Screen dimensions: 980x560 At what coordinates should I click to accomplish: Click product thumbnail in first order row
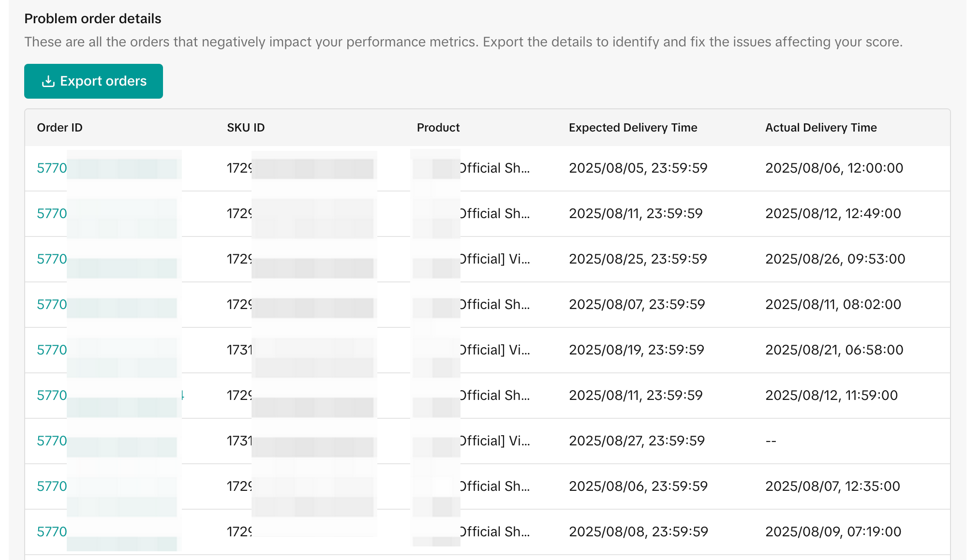tap(435, 168)
